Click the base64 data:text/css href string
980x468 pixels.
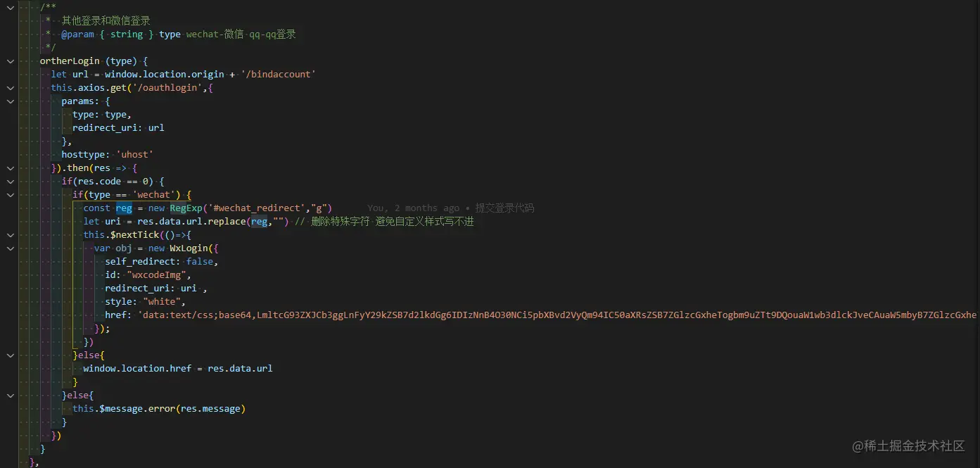[559, 315]
